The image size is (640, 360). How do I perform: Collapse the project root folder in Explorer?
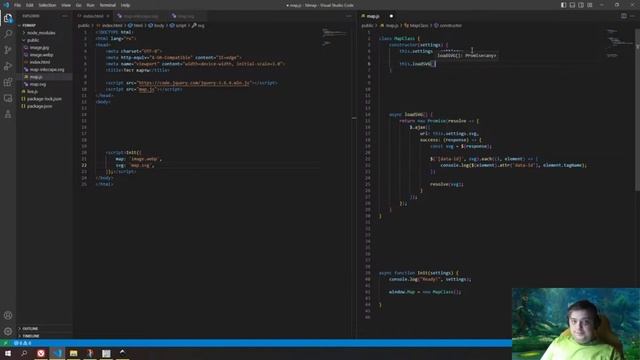(29, 25)
